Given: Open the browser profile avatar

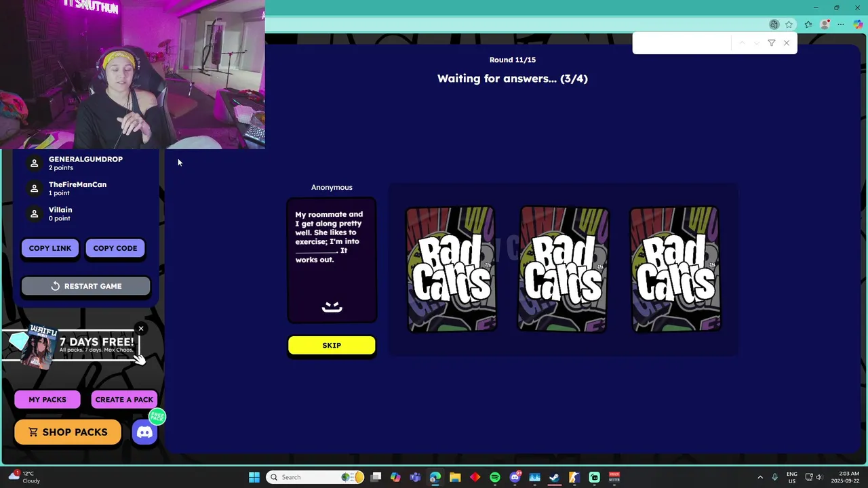Looking at the screenshot, I should coord(825,24).
